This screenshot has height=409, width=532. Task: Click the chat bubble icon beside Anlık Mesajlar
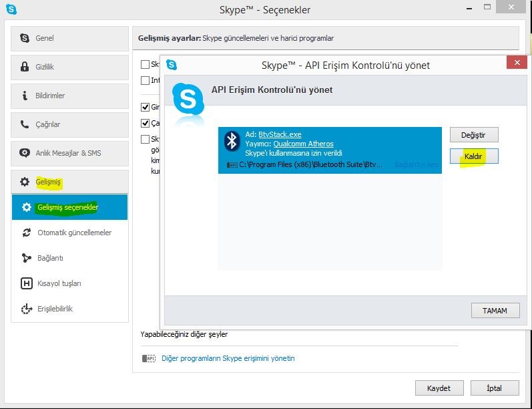pos(25,153)
